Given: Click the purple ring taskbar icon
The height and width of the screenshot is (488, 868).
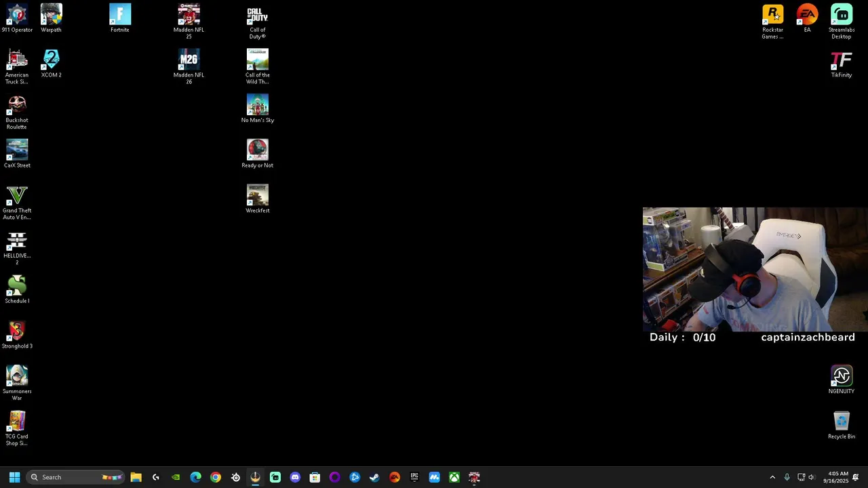Looking at the screenshot, I should [335, 477].
